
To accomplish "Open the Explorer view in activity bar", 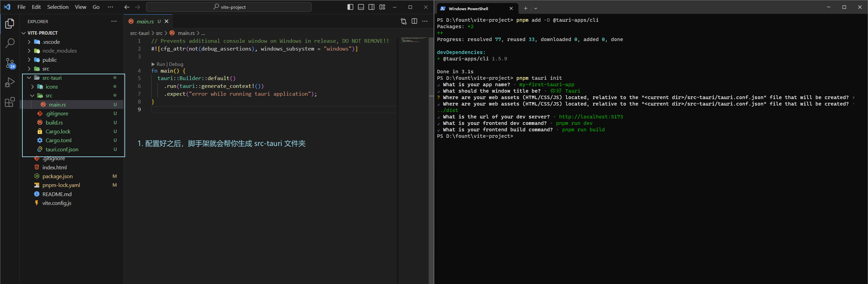I will [10, 23].
